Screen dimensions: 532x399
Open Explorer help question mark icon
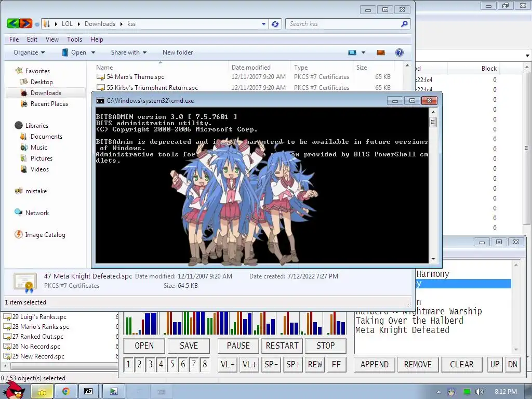tap(400, 52)
